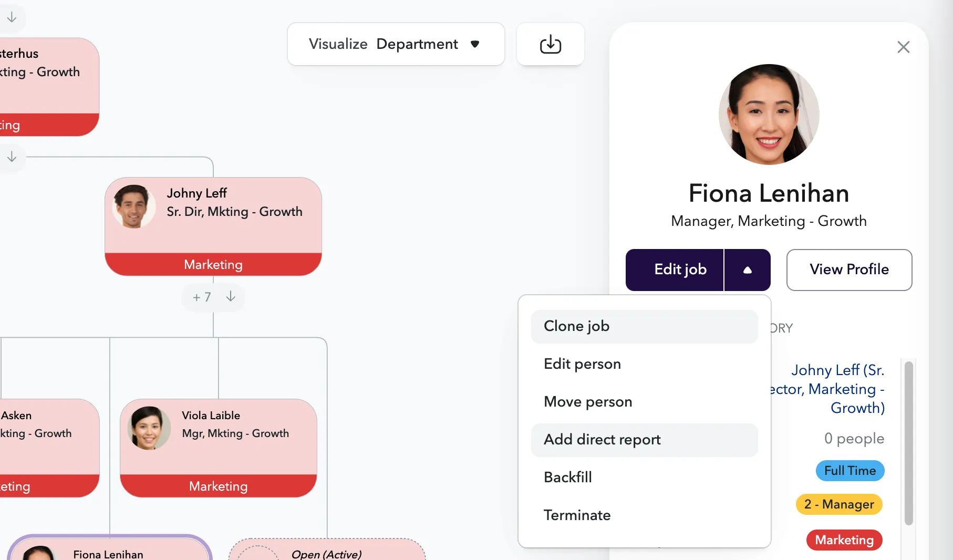Click 'Sr. Dir, Mkting - Growth' text
This screenshot has height=560, width=953.
coord(234,212)
